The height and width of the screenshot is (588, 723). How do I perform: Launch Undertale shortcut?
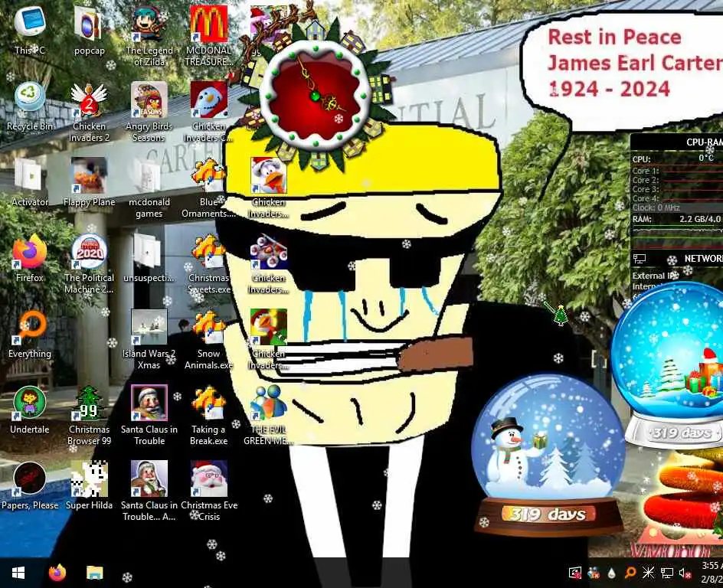pyautogui.click(x=30, y=410)
